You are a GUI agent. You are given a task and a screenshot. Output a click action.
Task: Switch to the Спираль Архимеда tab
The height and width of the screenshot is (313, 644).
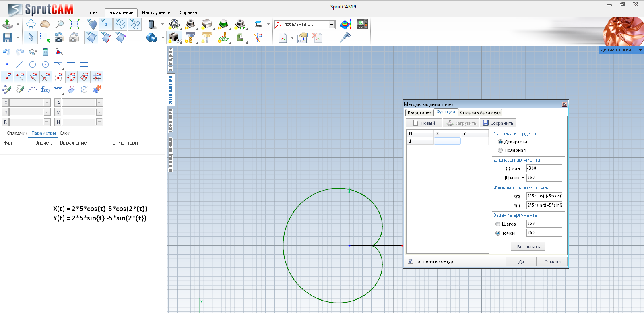tap(480, 112)
